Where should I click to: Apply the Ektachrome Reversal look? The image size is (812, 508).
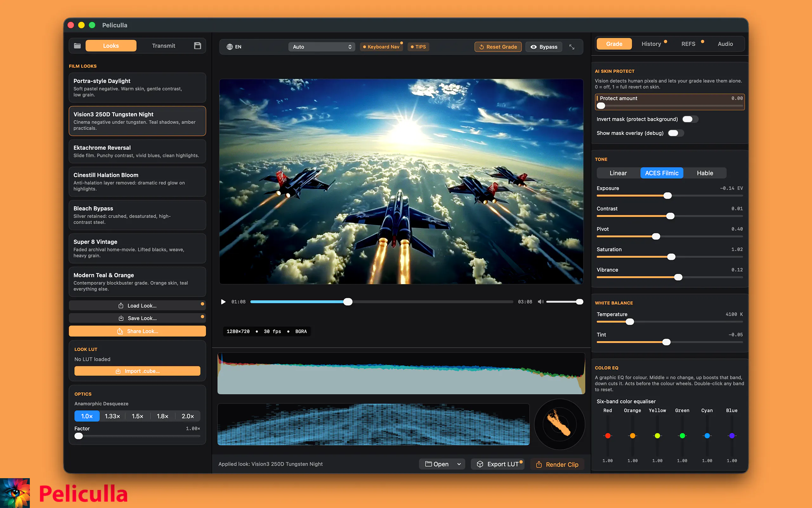[137, 151]
